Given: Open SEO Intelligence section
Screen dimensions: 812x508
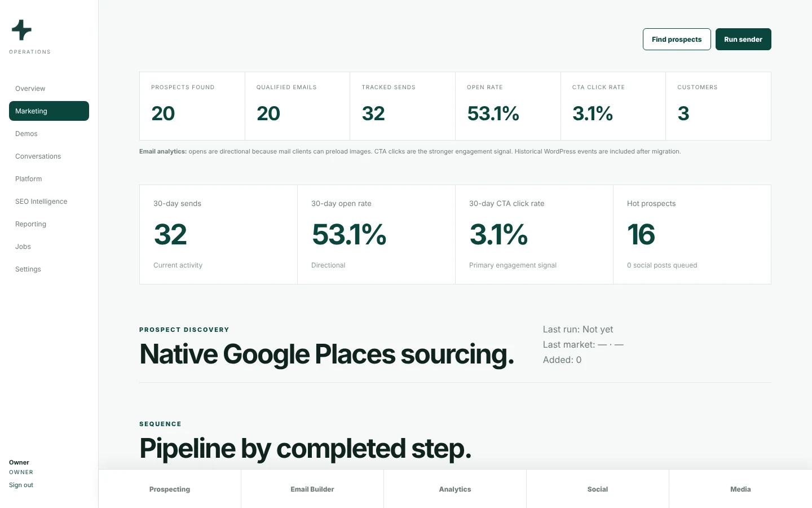Looking at the screenshot, I should coord(49,202).
